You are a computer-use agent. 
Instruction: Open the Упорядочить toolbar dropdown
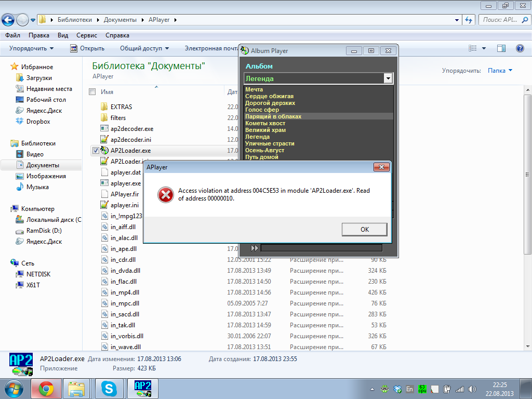tap(31, 48)
